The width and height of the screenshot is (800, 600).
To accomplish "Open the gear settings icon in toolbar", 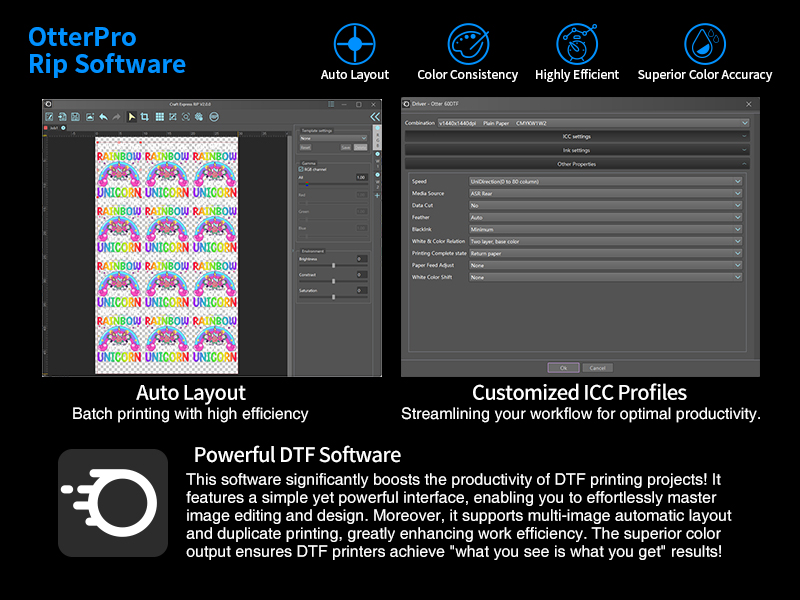I will (199, 117).
